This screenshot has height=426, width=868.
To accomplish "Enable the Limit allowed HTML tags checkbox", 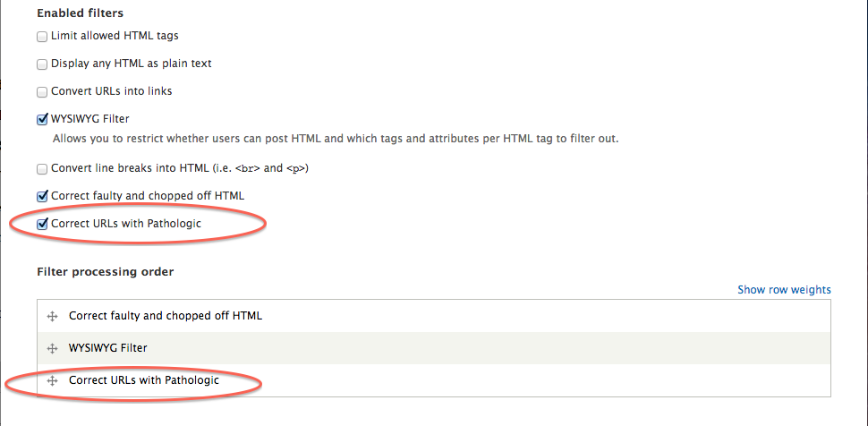I will pos(42,37).
